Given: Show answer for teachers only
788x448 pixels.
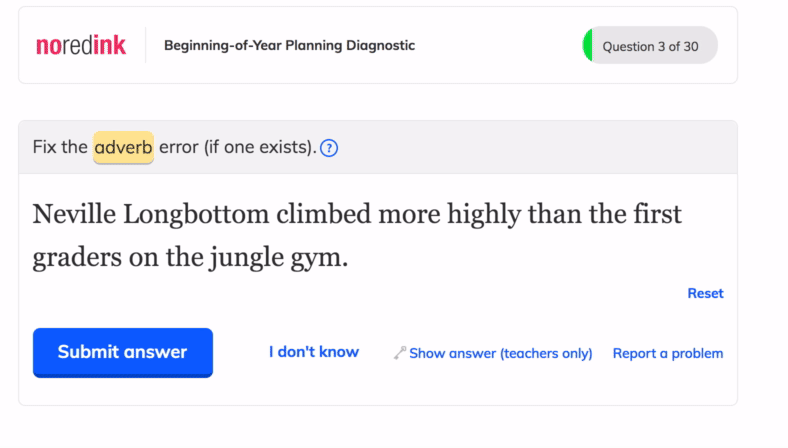Looking at the screenshot, I should click(x=501, y=353).
